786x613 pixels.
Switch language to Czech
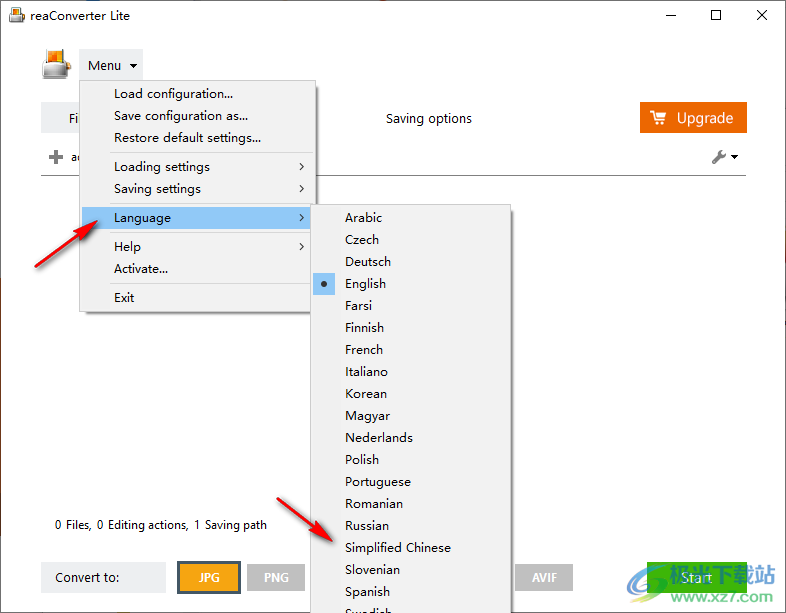click(411, 240)
